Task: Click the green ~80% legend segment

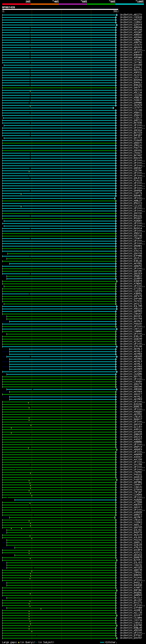Action: pyautogui.click(x=101, y=4)
